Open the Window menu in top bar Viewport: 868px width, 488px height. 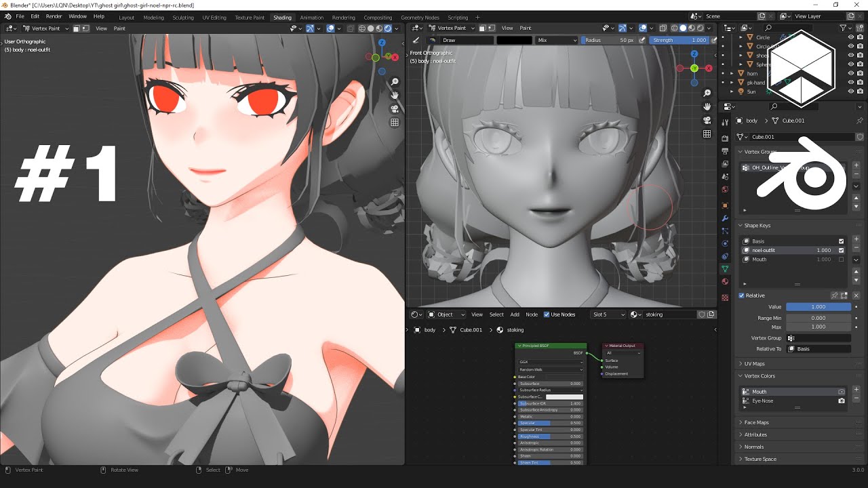77,16
